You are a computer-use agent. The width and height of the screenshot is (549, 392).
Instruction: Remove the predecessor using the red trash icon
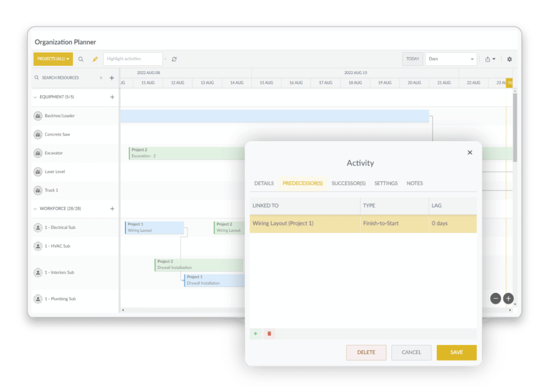click(269, 334)
